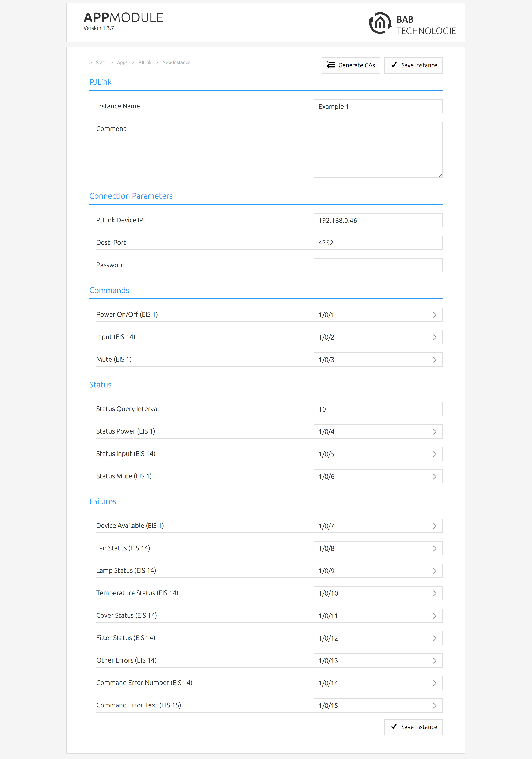532x759 pixels.
Task: Expand the Fan Status address chooser
Action: click(x=434, y=548)
